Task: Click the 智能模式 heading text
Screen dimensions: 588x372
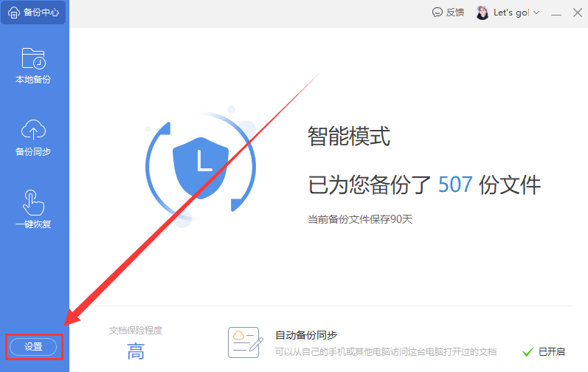Action: (x=349, y=136)
